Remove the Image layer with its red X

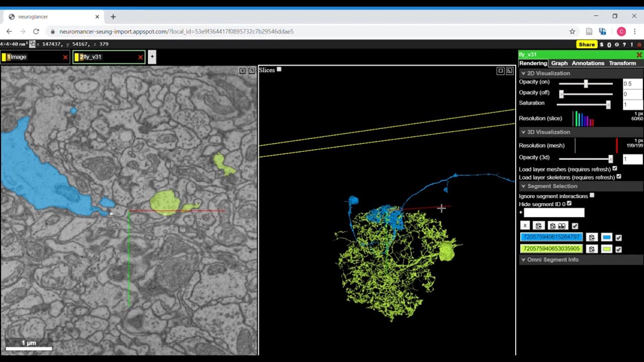pos(65,57)
